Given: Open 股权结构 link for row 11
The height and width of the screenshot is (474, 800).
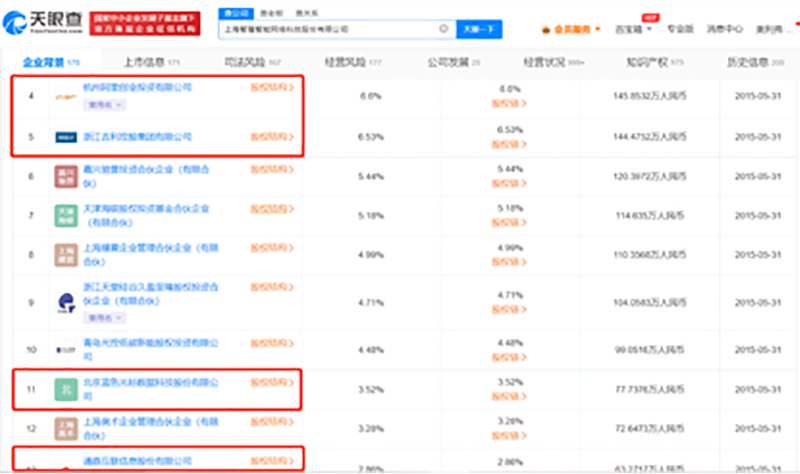Looking at the screenshot, I should 272,382.
